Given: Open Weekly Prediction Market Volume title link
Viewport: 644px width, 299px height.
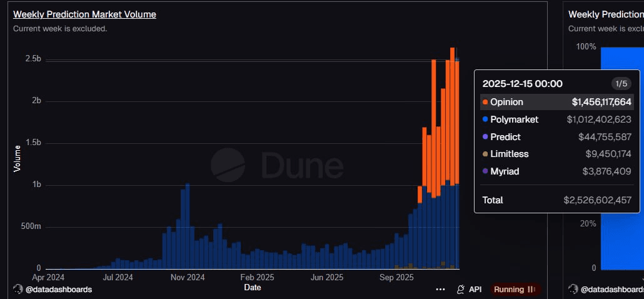Looking at the screenshot, I should point(84,14).
